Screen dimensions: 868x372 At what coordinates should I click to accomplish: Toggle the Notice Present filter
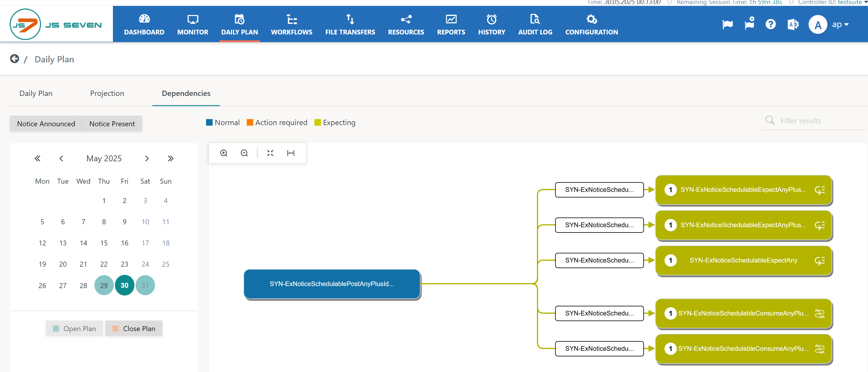click(112, 124)
